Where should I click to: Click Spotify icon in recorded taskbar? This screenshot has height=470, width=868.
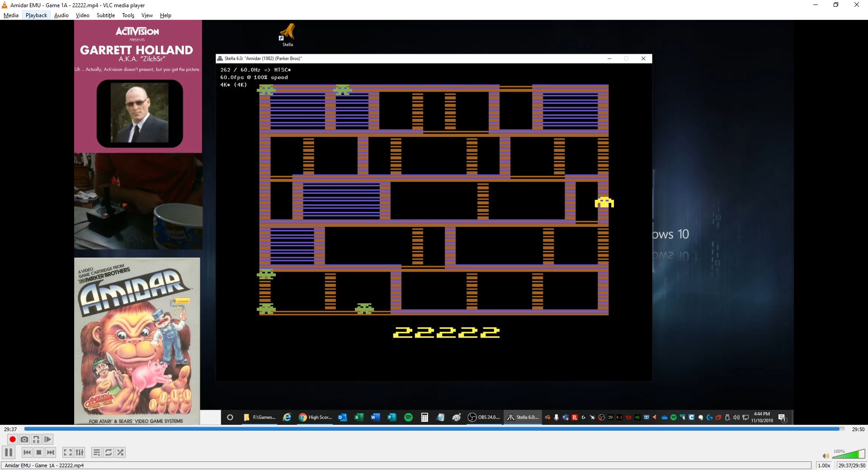pos(408,417)
